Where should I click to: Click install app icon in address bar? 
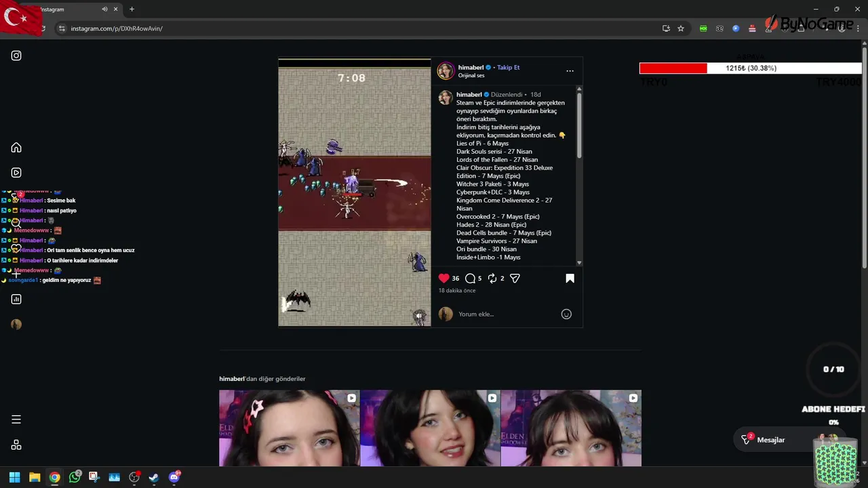666,28
